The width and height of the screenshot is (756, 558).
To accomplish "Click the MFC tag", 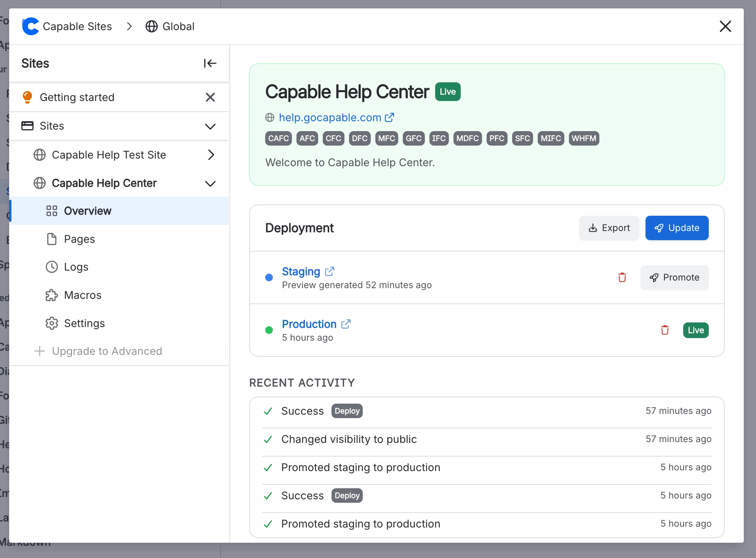I will click(387, 138).
